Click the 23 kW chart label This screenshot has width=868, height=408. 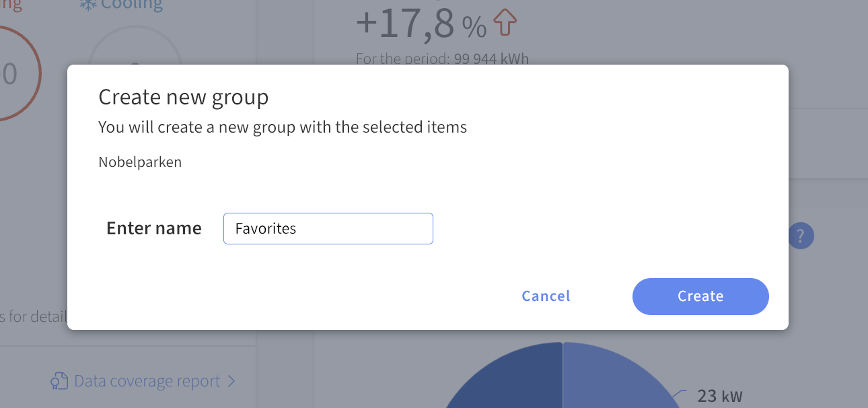(720, 396)
